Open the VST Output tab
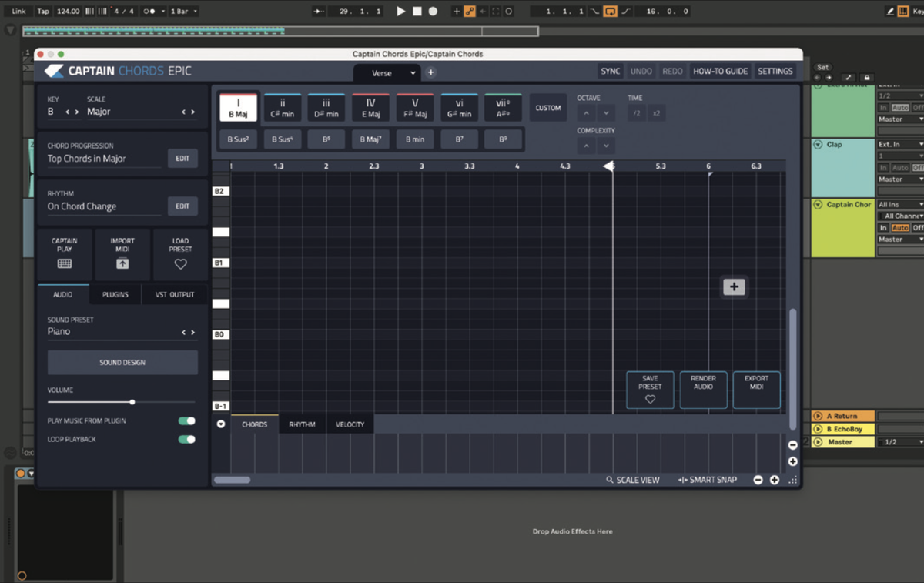924x583 pixels. (x=174, y=293)
